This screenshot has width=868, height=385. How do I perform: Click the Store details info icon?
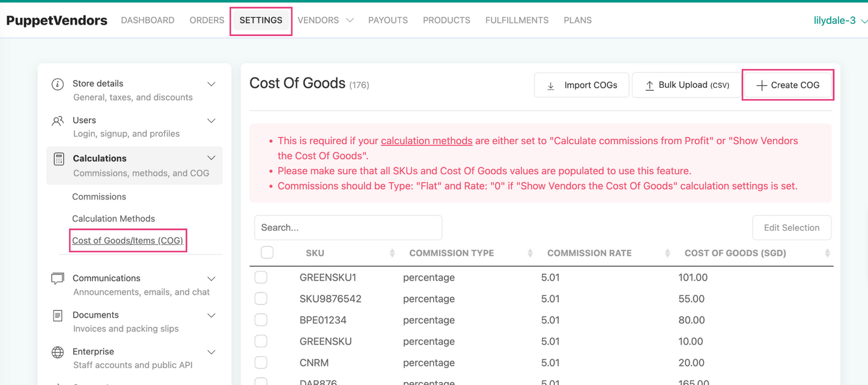coord(58,84)
